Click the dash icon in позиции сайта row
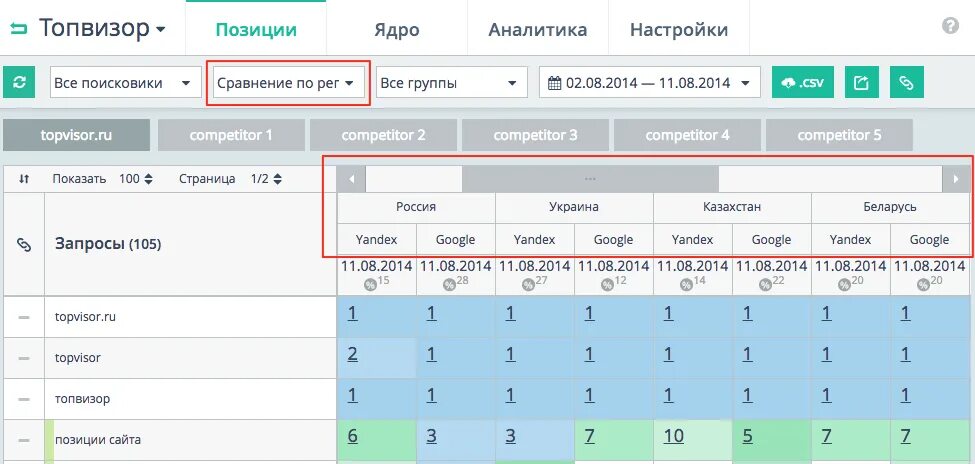The height and width of the screenshot is (464, 975). coord(24,440)
